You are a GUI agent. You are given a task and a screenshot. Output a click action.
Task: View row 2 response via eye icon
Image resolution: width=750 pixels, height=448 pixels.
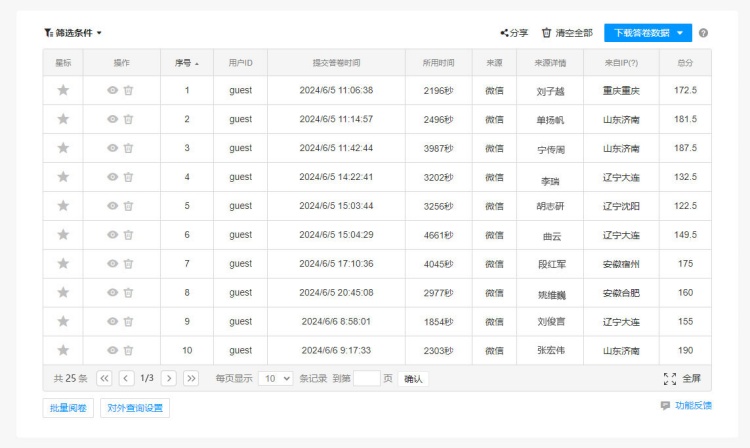pos(113,119)
